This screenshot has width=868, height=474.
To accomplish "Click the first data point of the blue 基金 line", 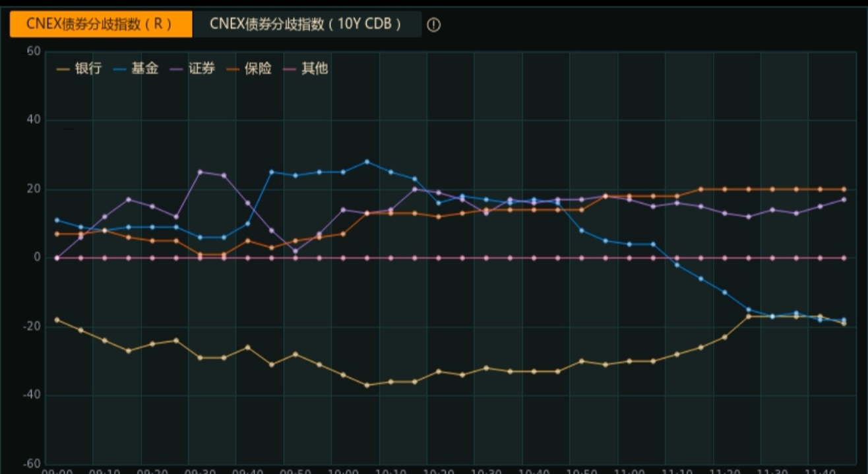I will (x=57, y=220).
